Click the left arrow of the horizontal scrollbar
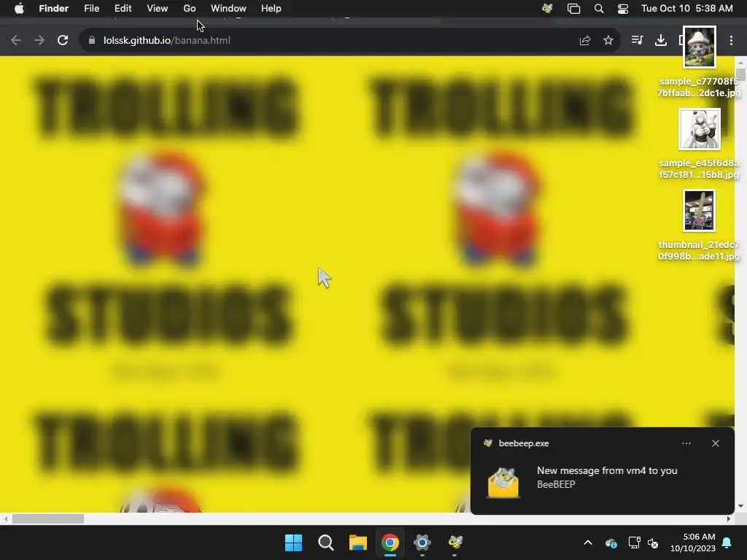747x560 pixels. point(5,518)
